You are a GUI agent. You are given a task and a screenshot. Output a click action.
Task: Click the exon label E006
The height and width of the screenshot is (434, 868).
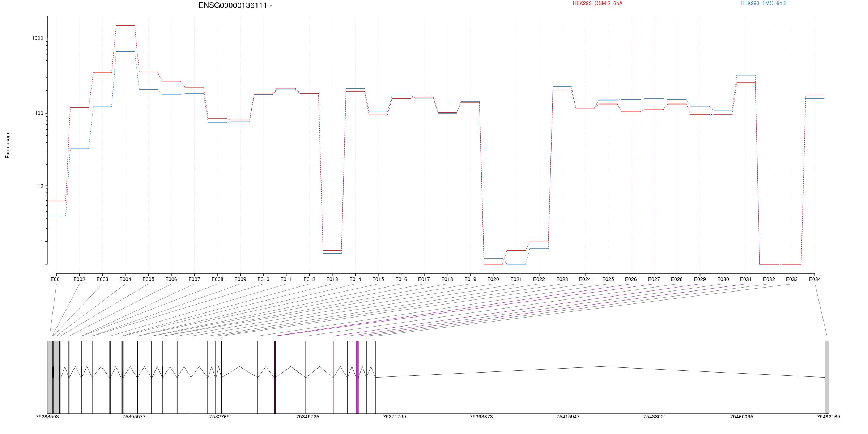[x=171, y=279]
